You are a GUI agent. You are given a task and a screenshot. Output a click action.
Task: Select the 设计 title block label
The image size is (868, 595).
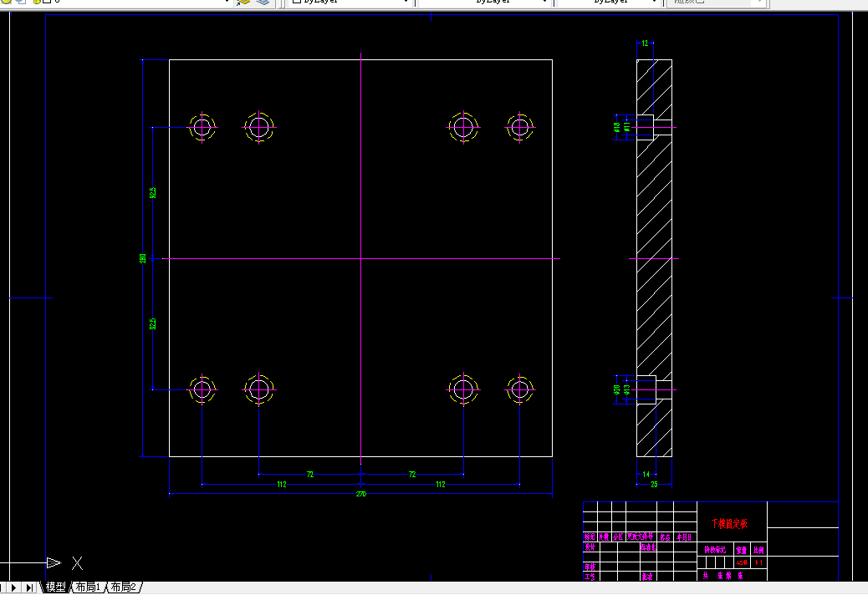tap(590, 547)
